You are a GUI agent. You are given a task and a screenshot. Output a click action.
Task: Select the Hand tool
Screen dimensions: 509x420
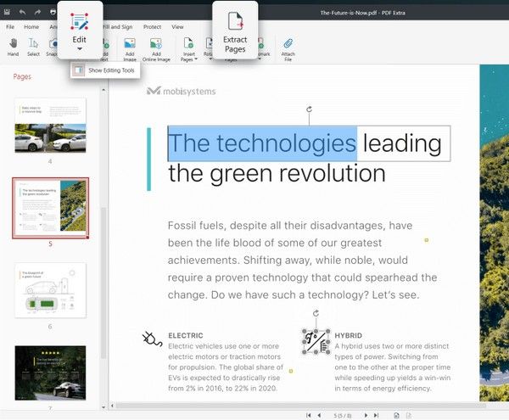coord(13,44)
